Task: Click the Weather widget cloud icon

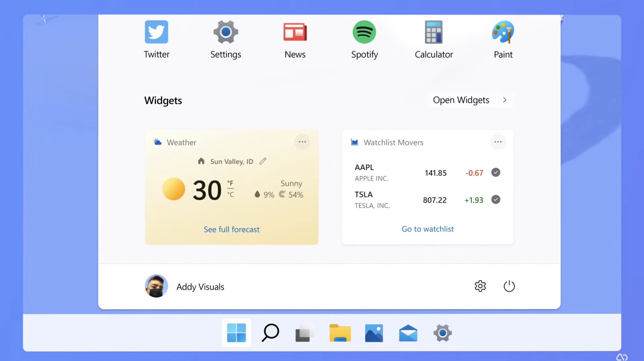Action: pyautogui.click(x=157, y=142)
